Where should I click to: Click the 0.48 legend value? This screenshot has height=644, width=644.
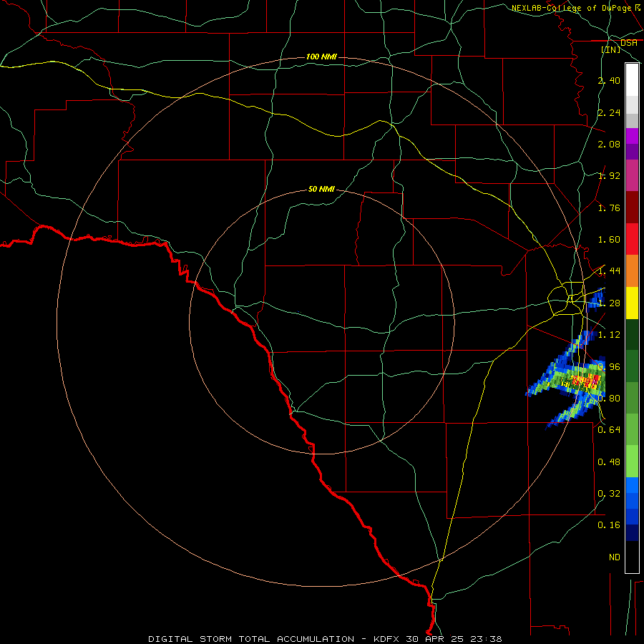(x=609, y=462)
